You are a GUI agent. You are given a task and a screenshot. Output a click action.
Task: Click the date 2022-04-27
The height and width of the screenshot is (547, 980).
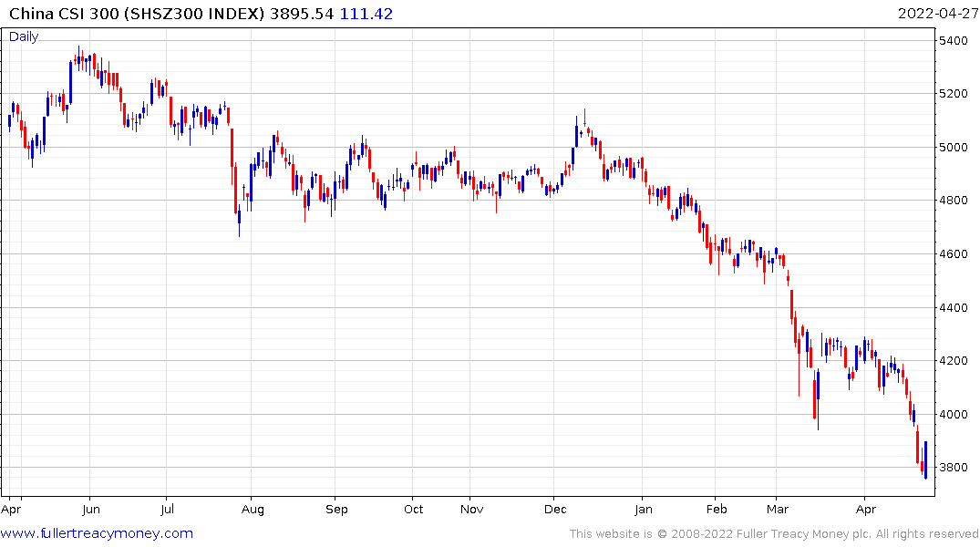pyautogui.click(x=937, y=14)
